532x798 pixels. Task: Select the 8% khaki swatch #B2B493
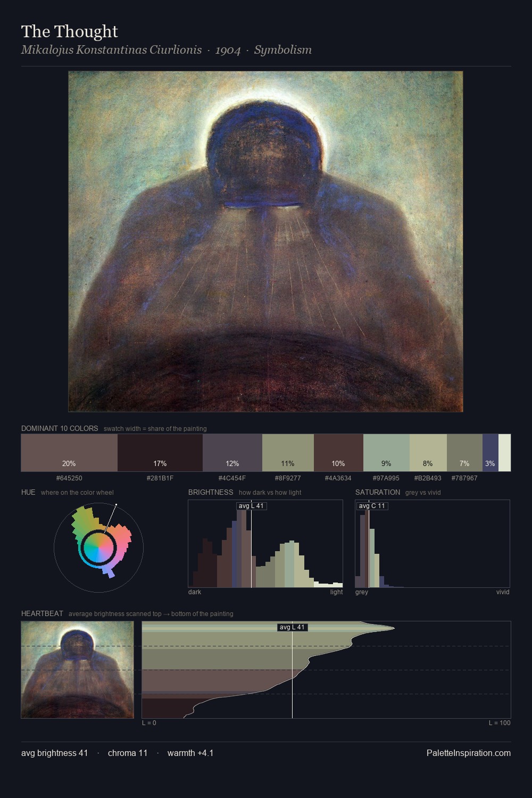point(428,453)
